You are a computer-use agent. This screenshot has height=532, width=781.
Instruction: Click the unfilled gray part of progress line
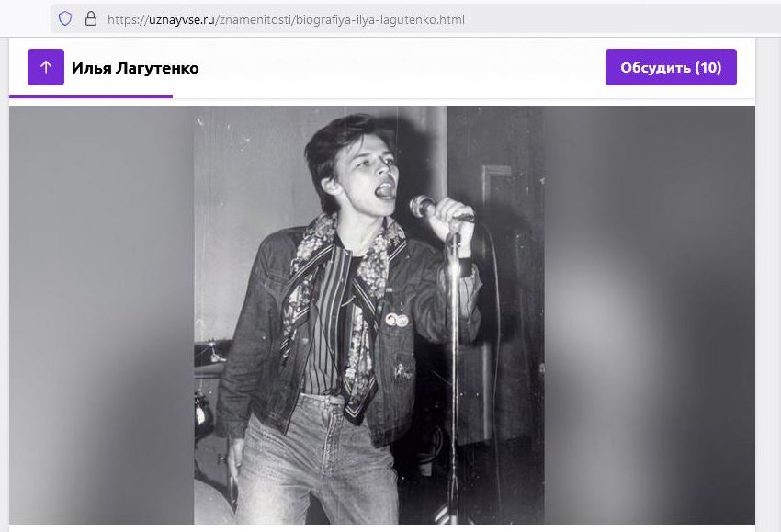pos(459,96)
